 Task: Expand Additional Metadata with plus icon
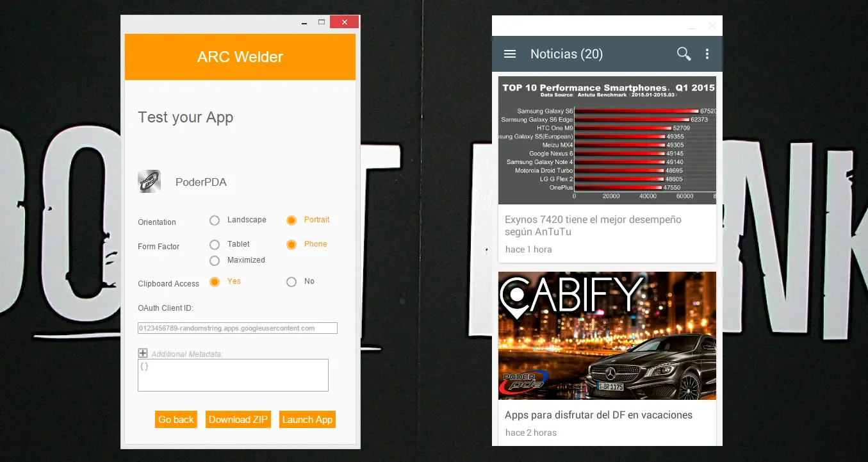[x=143, y=353]
